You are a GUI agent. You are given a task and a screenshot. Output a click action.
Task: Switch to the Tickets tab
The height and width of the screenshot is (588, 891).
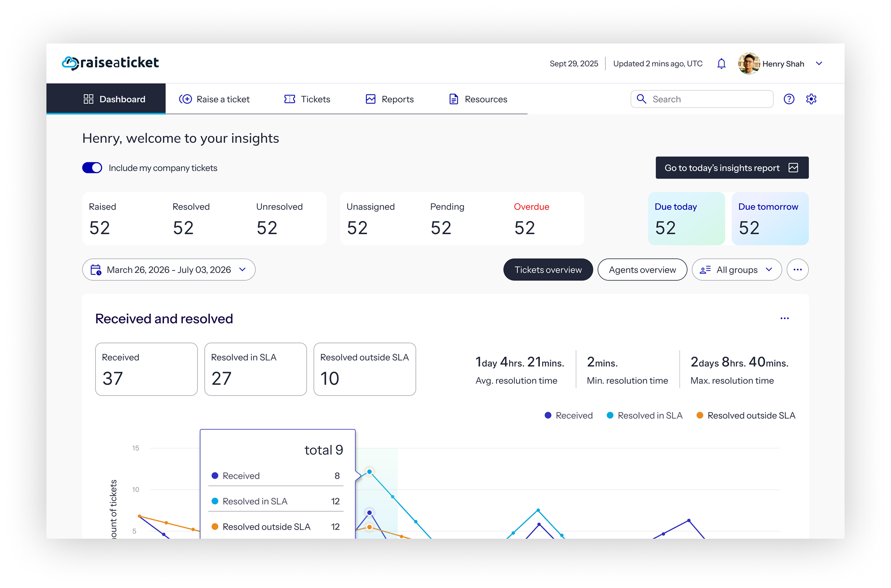(x=307, y=99)
